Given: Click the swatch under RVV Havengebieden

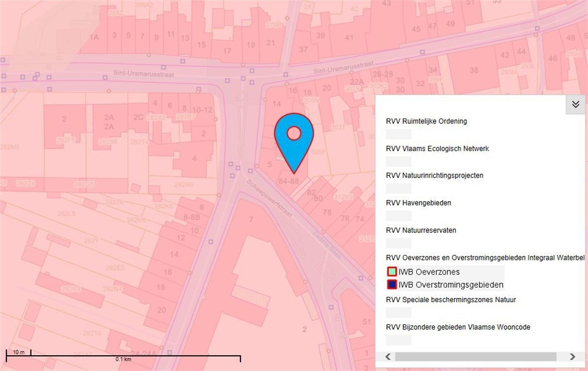Looking at the screenshot, I should pyautogui.click(x=399, y=216).
